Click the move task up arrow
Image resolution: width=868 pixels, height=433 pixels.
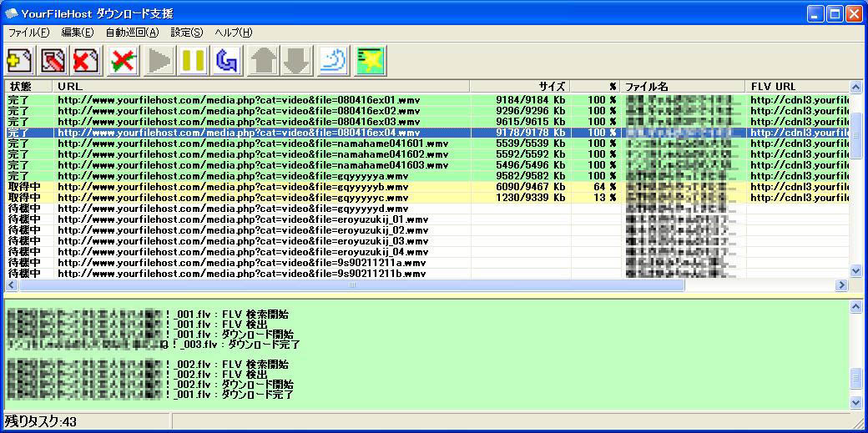pyautogui.click(x=265, y=59)
